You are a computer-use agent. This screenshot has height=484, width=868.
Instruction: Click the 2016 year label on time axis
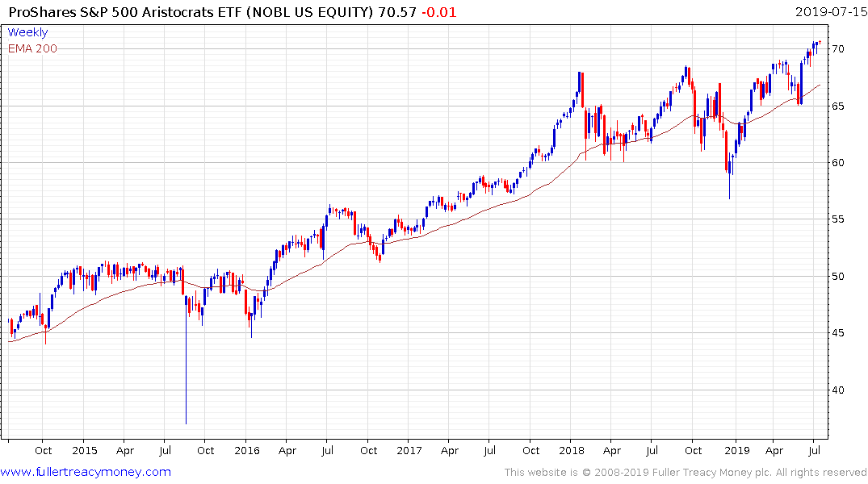coord(247,450)
